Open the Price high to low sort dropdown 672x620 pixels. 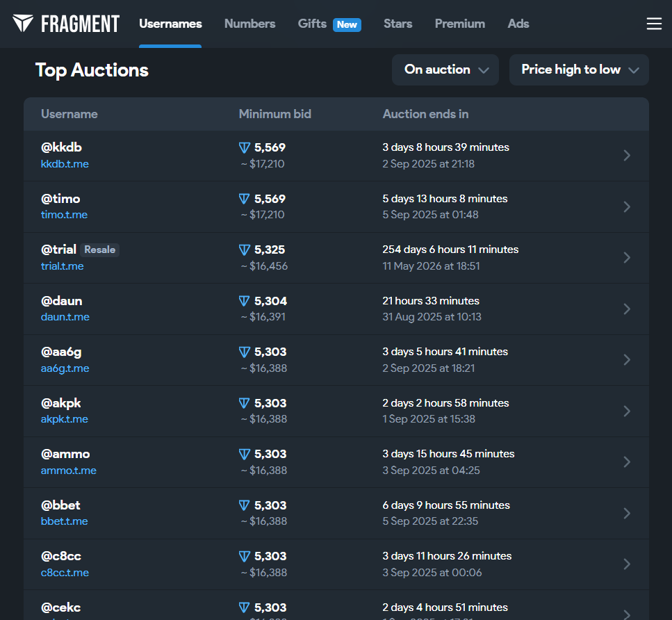579,70
